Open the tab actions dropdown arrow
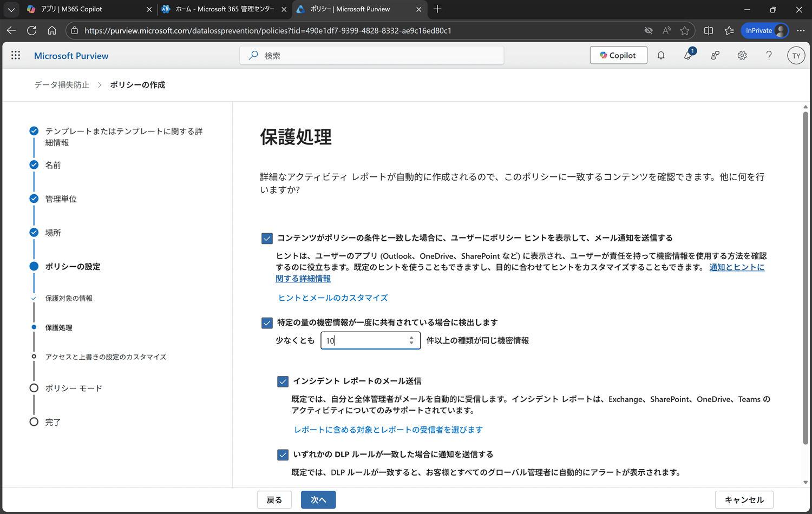The width and height of the screenshot is (812, 514). click(x=11, y=9)
